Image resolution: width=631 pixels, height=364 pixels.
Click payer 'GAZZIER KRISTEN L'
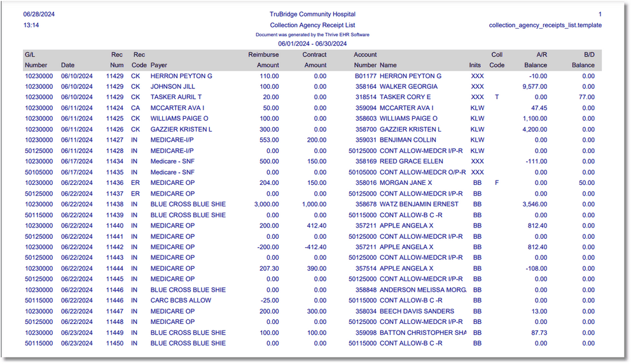(181, 130)
